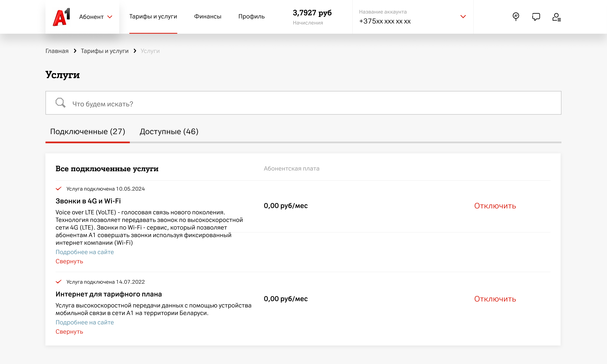Click breadcrumb arrow after Главная

tap(75, 51)
